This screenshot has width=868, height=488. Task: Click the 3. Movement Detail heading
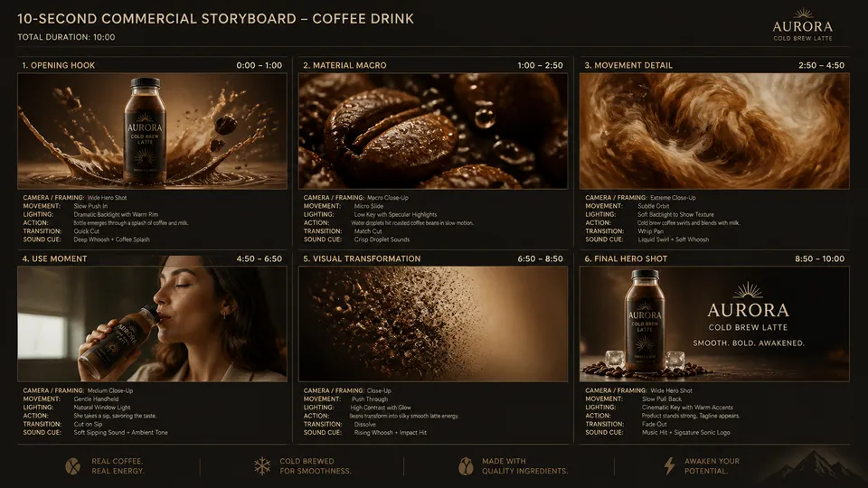coord(628,65)
